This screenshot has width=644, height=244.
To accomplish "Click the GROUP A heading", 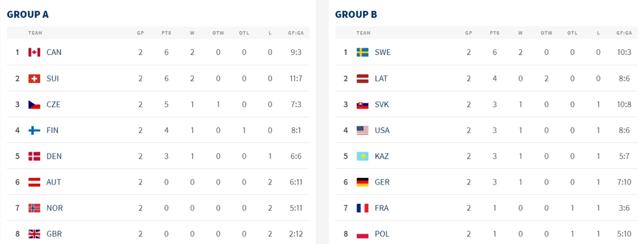I will (28, 14).
